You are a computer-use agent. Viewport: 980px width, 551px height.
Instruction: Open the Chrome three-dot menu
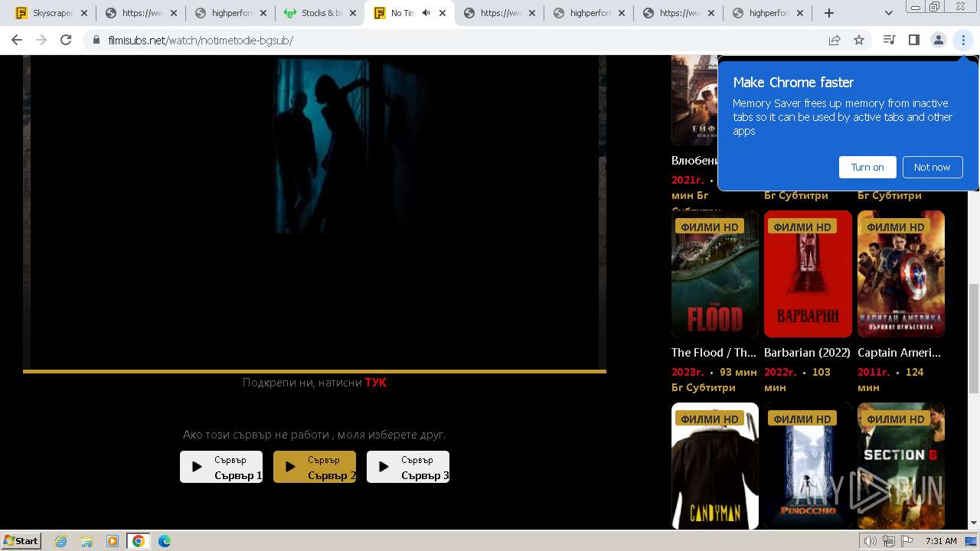pyautogui.click(x=963, y=41)
